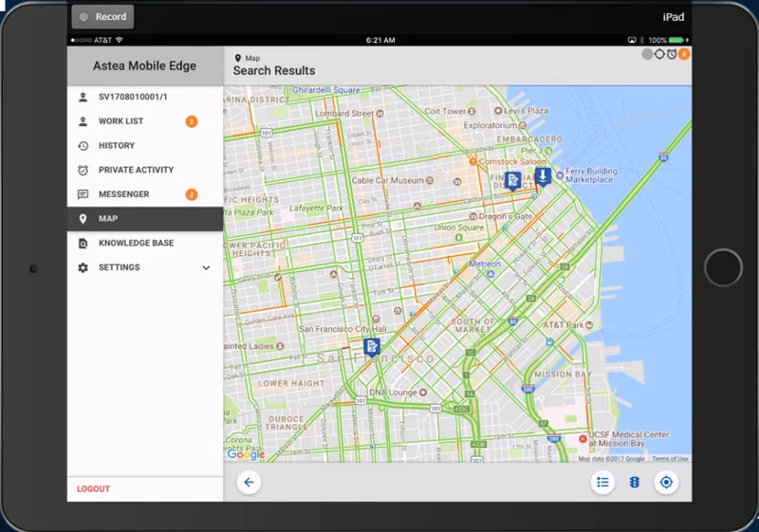Click the Lombard Street map label

tap(344, 113)
